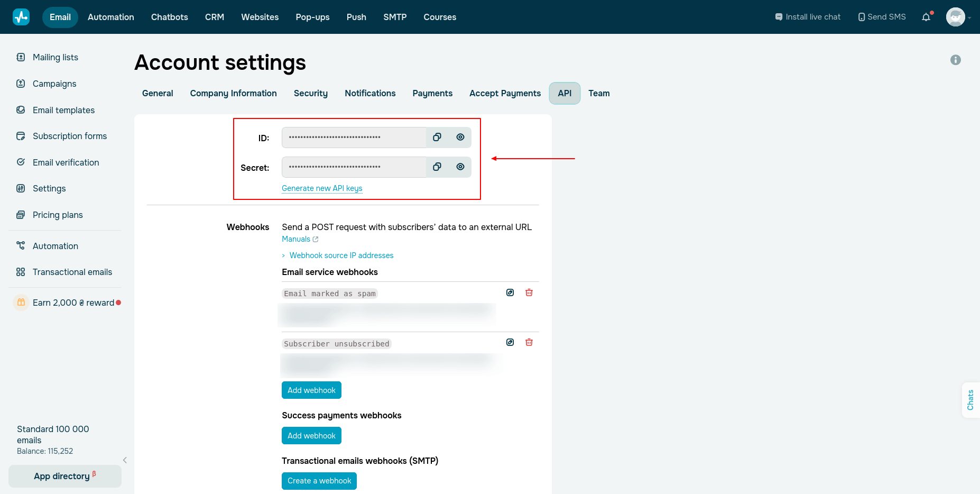Open the Chats side panel tab

(x=970, y=400)
